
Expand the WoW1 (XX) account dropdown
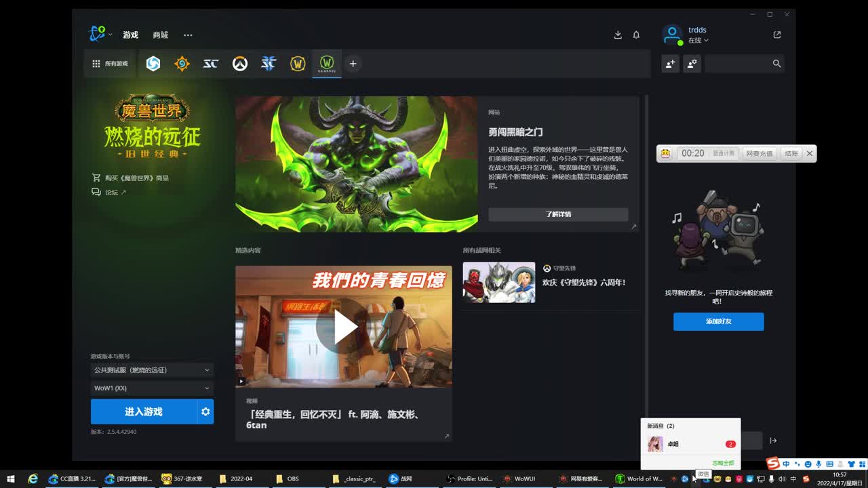click(x=152, y=388)
